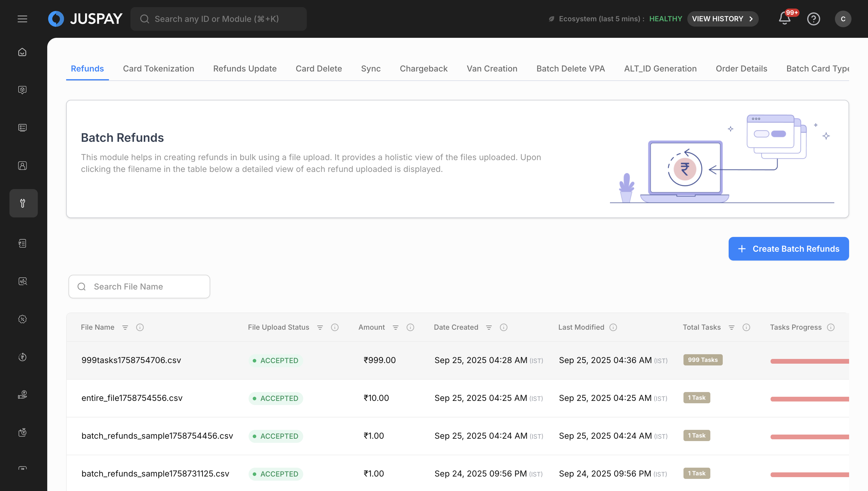Open the user profile sidebar icon

[22, 165]
